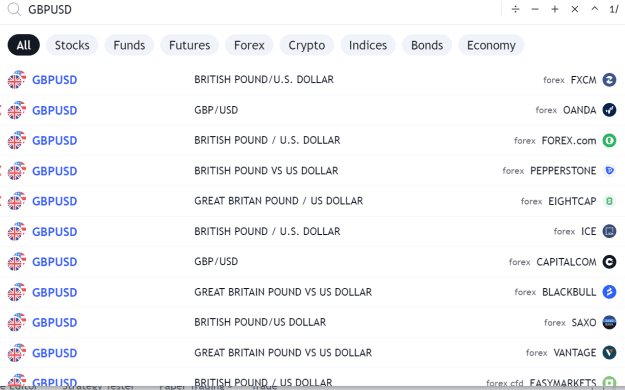Screen dimensions: 625x390
Task: Click the OANDA broker logo icon
Action: coord(609,110)
